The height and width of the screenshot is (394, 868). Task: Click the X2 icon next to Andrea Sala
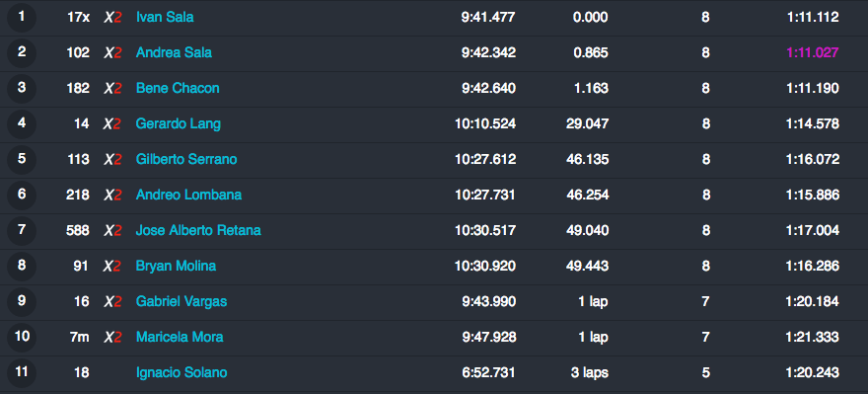112,52
